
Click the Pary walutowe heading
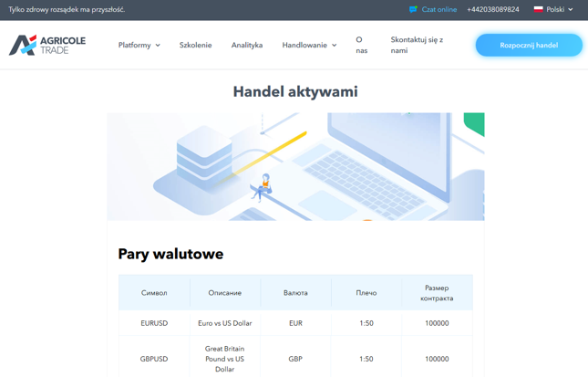tap(170, 254)
